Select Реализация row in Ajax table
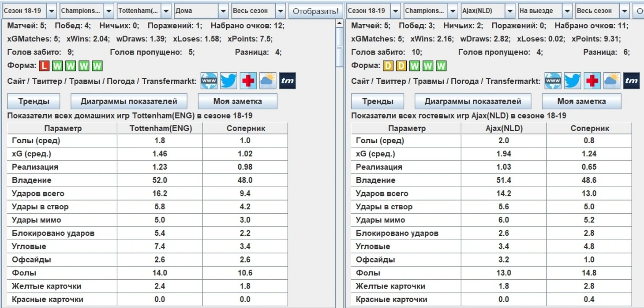The width and height of the screenshot is (644, 308). point(491,167)
